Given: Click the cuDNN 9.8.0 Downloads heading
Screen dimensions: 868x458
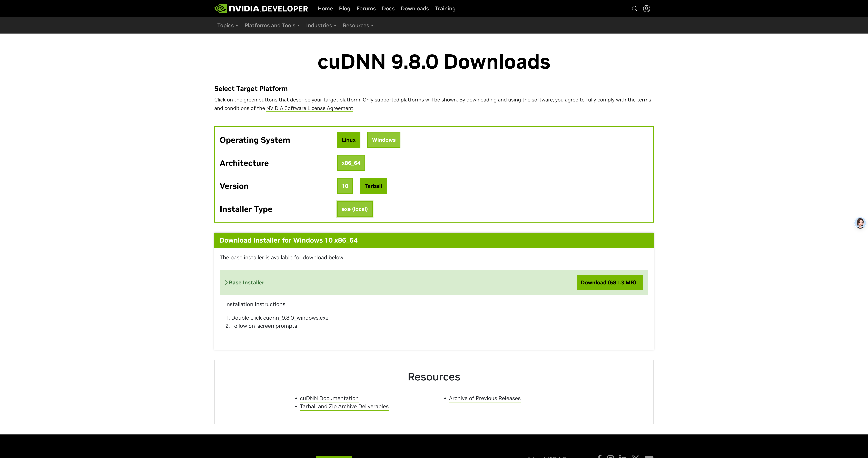Looking at the screenshot, I should 434,62.
